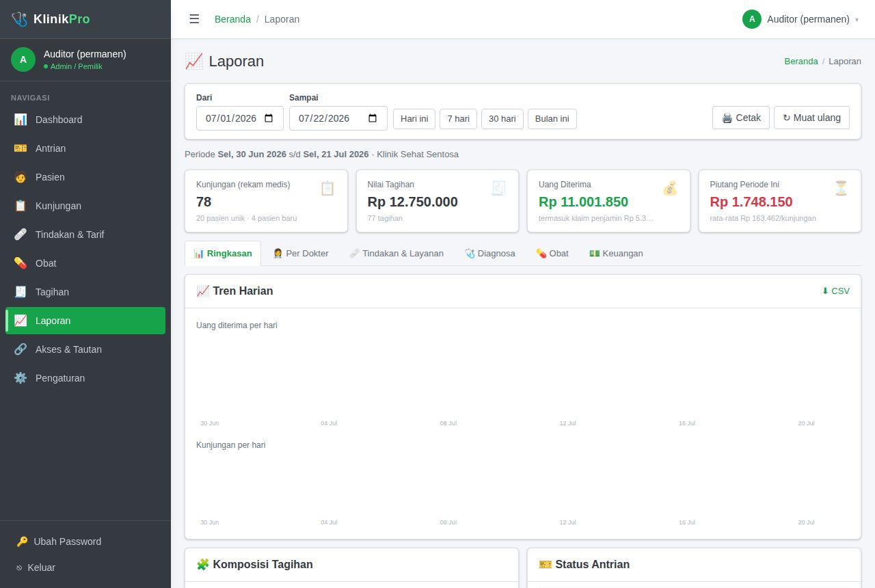Open the Sampai date calendar picker
Image resolution: width=875 pixels, height=588 pixels.
pos(373,118)
